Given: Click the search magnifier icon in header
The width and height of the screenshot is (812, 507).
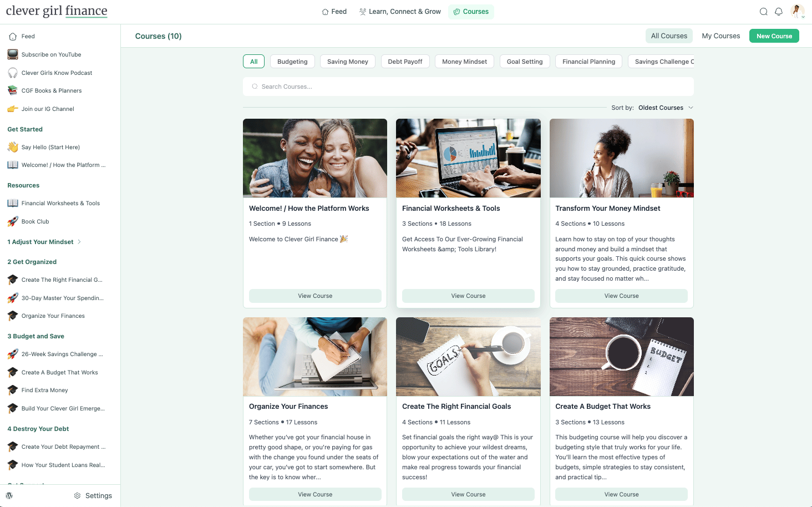Looking at the screenshot, I should [x=763, y=12].
